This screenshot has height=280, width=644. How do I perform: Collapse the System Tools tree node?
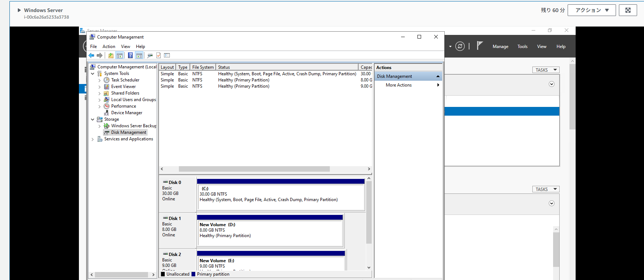click(x=93, y=73)
